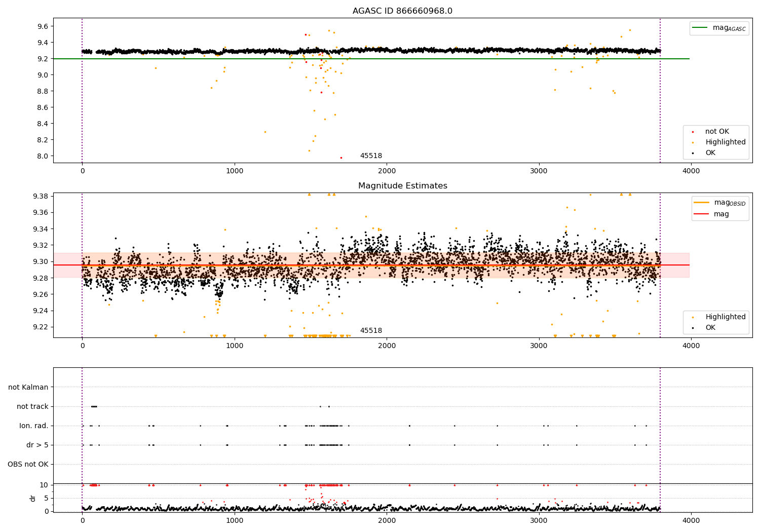Click the 1000 x-tick under Magnitude Estimates plot
Screen dimensions: 760x532
point(235,346)
